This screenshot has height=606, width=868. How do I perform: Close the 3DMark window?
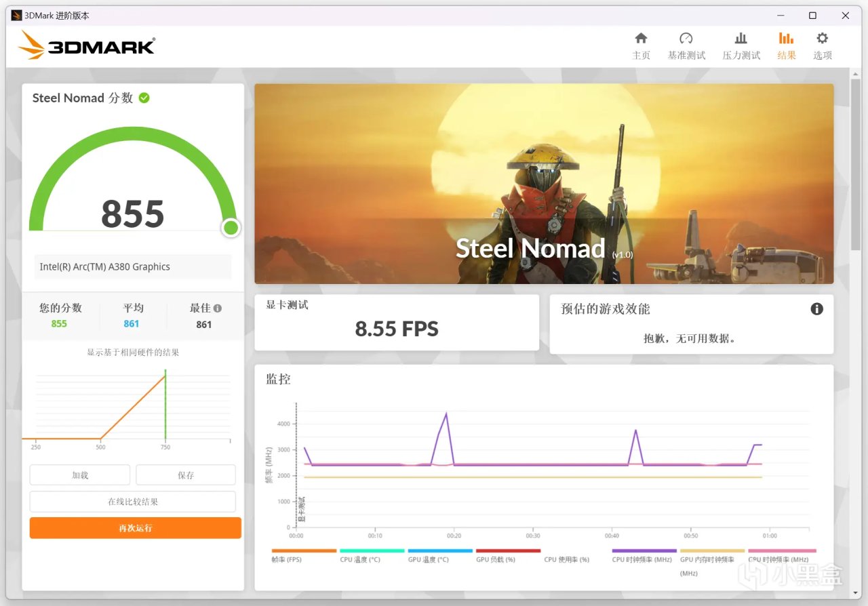coord(845,16)
